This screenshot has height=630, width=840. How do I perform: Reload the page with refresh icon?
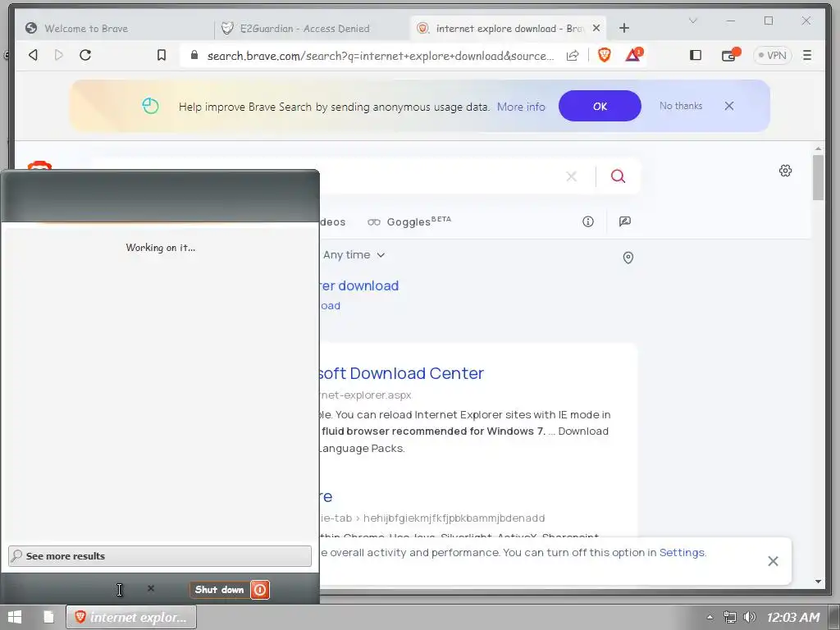pos(85,55)
